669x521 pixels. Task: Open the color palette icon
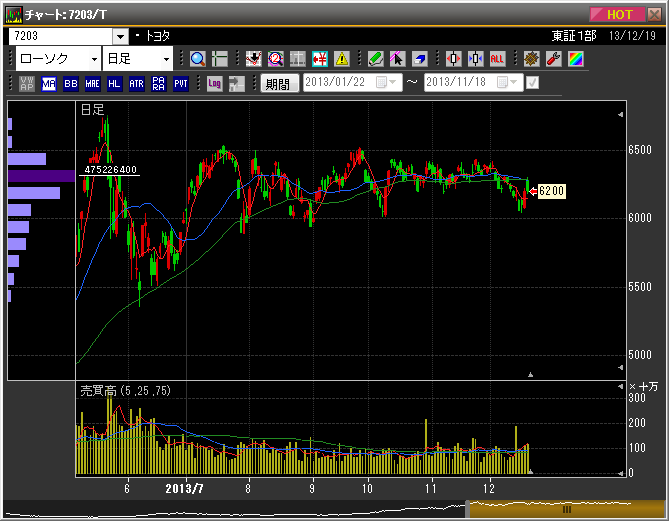click(574, 59)
